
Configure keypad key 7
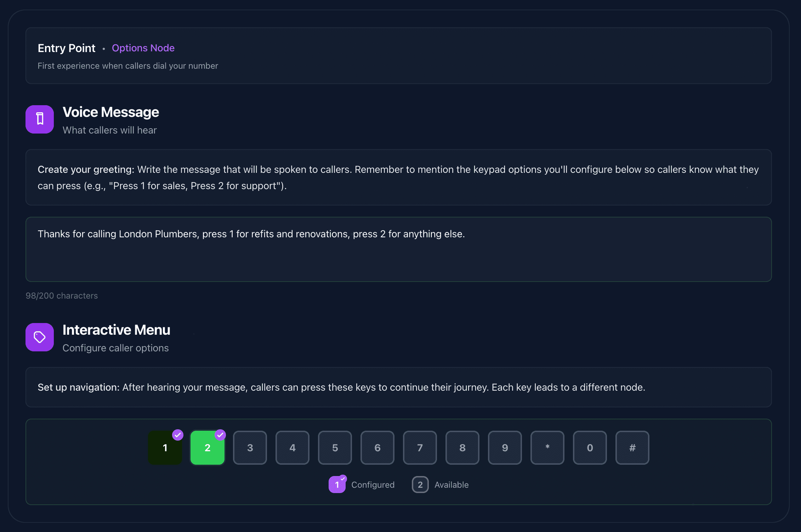coord(420,448)
